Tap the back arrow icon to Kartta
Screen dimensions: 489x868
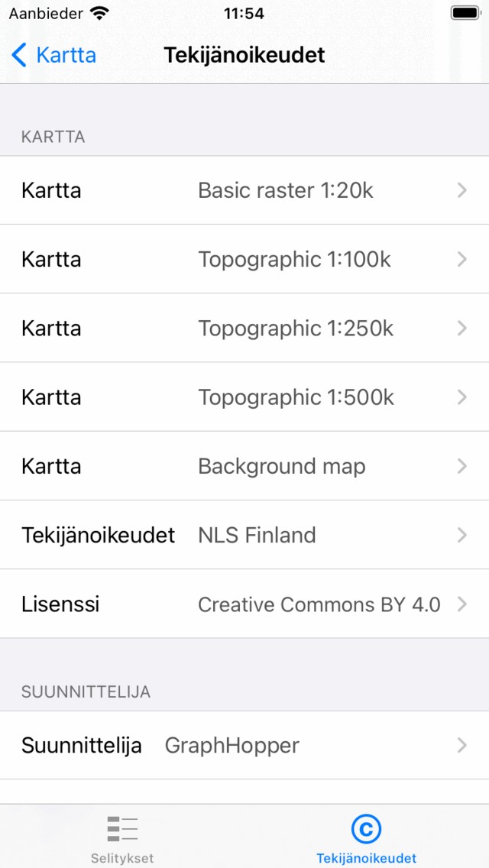[x=20, y=55]
